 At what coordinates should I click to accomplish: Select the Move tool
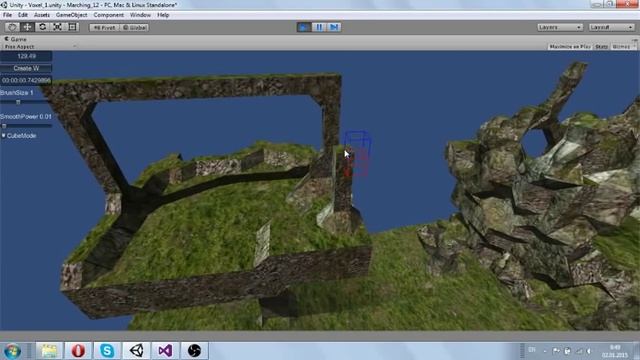pos(27,27)
